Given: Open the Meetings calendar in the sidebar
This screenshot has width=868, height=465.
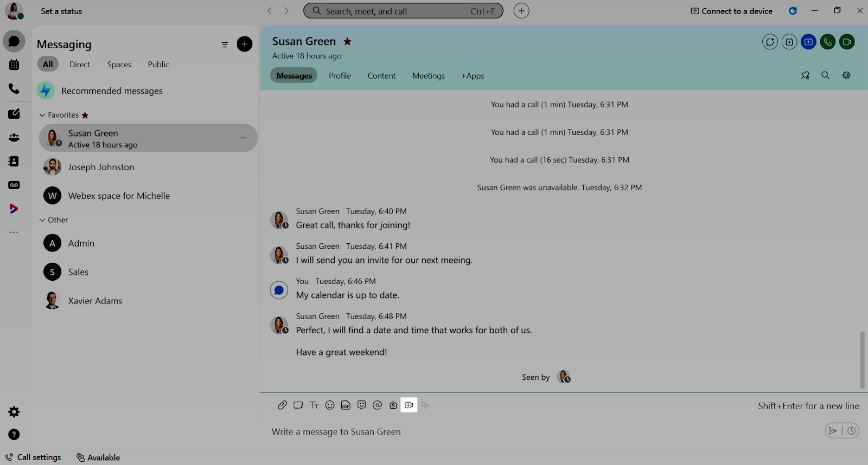Looking at the screenshot, I should pos(14,65).
